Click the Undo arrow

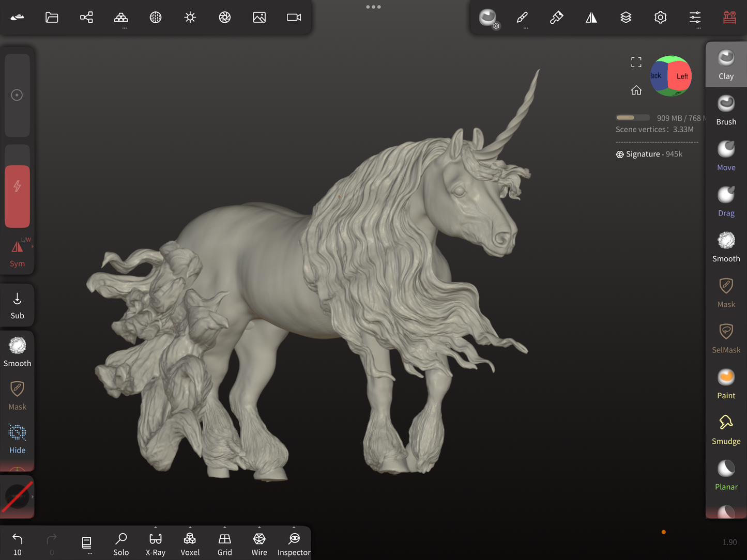coord(18,539)
